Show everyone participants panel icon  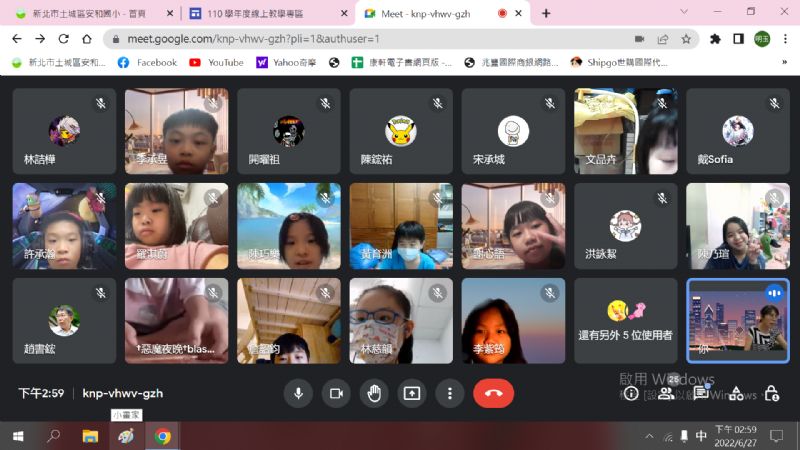[666, 393]
